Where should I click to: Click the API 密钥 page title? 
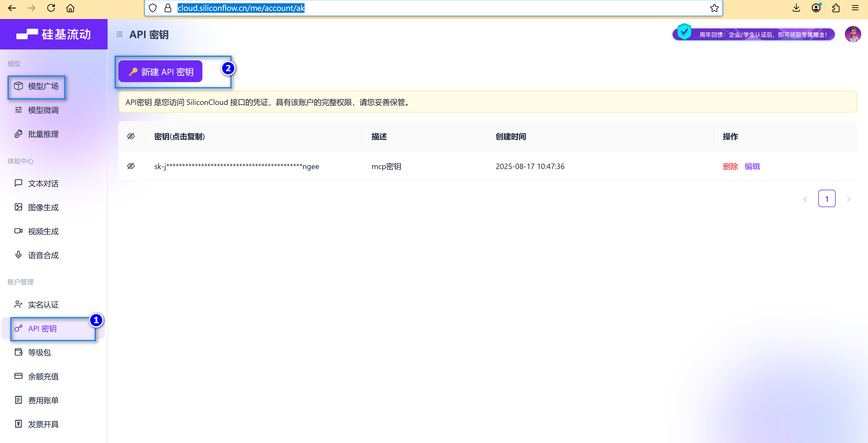point(149,35)
